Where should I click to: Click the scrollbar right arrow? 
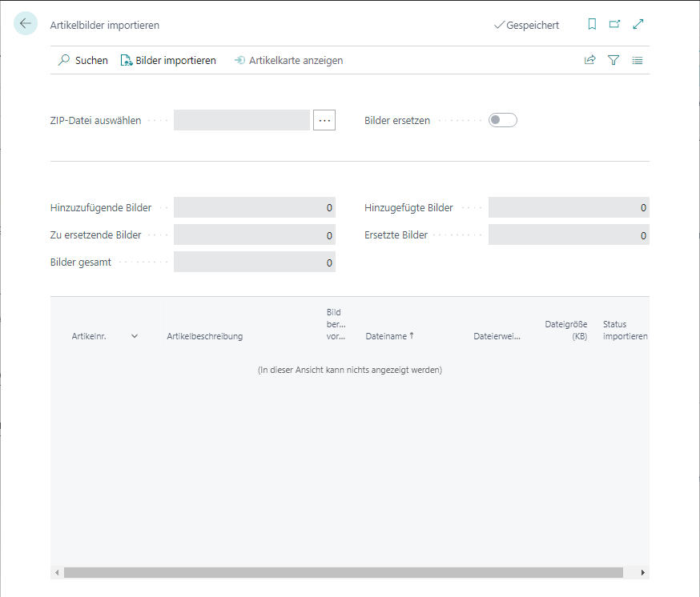(643, 572)
